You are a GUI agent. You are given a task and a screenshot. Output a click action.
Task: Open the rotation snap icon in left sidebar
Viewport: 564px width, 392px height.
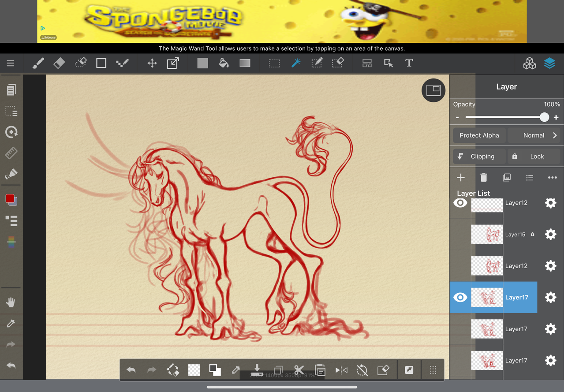point(11,132)
